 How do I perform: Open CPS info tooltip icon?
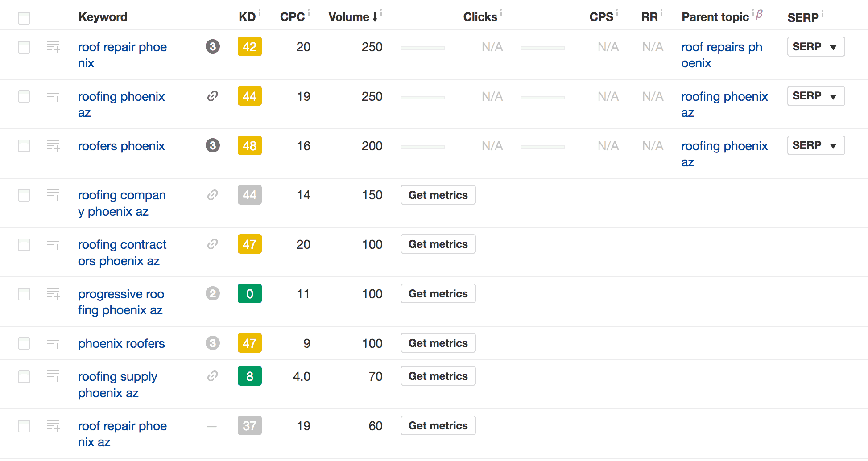(617, 12)
